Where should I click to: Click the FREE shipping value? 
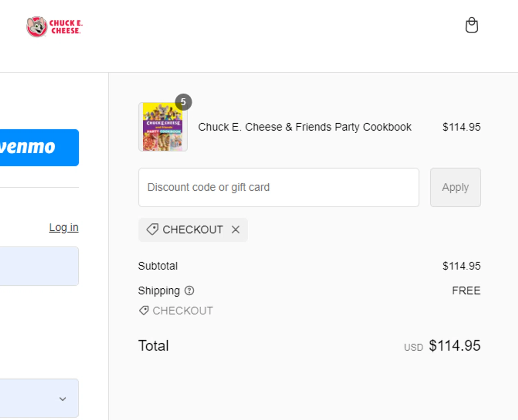click(x=466, y=291)
